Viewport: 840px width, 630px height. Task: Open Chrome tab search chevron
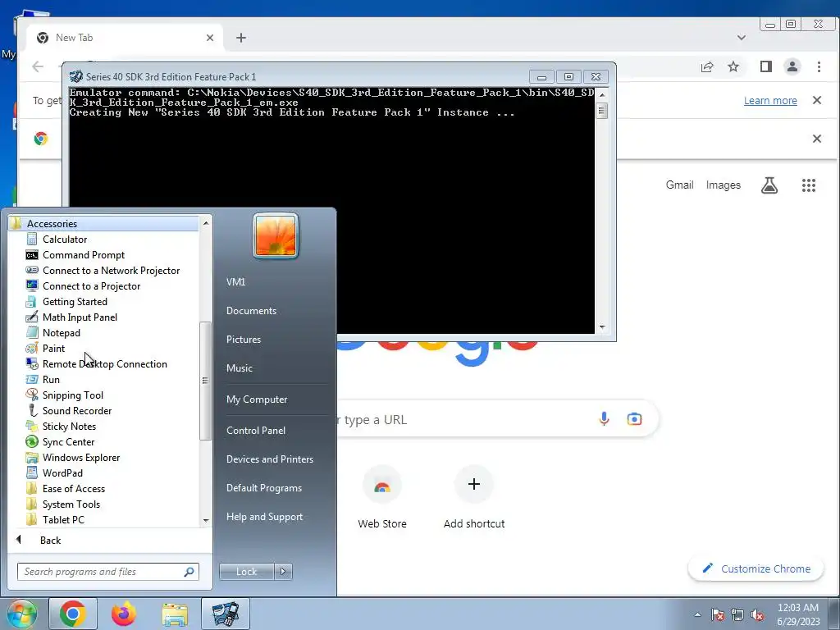pyautogui.click(x=742, y=38)
